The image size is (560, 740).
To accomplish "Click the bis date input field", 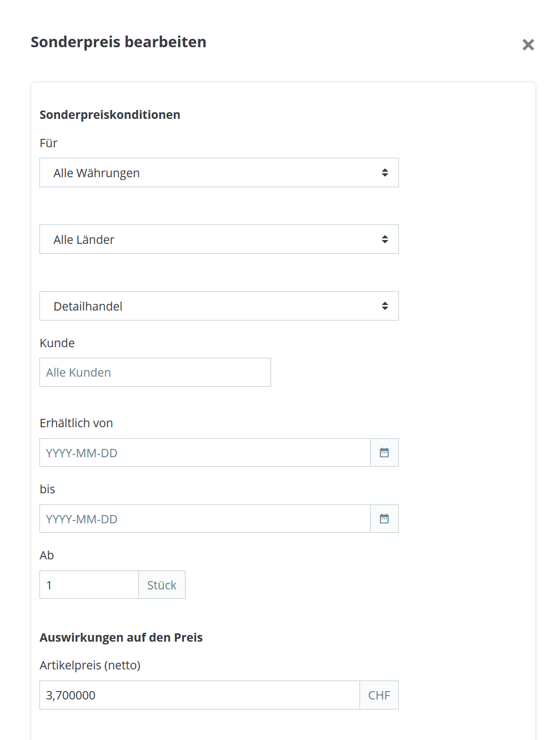I will coord(204,519).
